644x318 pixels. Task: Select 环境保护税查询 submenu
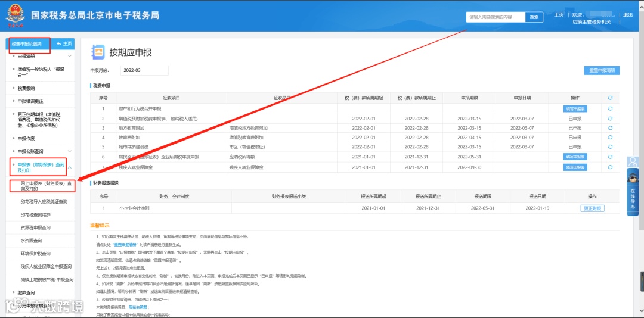(35, 254)
